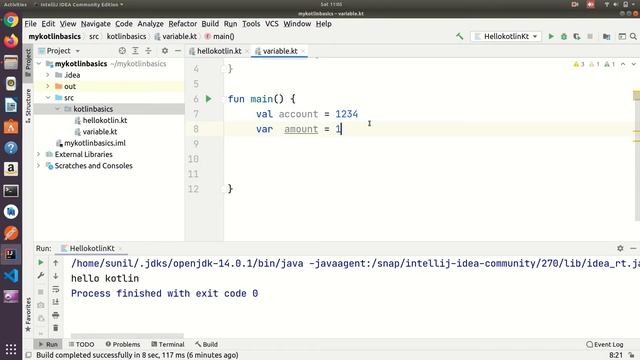Open Run panel settings gear
This screenshot has width=640, height=360.
(x=620, y=248)
